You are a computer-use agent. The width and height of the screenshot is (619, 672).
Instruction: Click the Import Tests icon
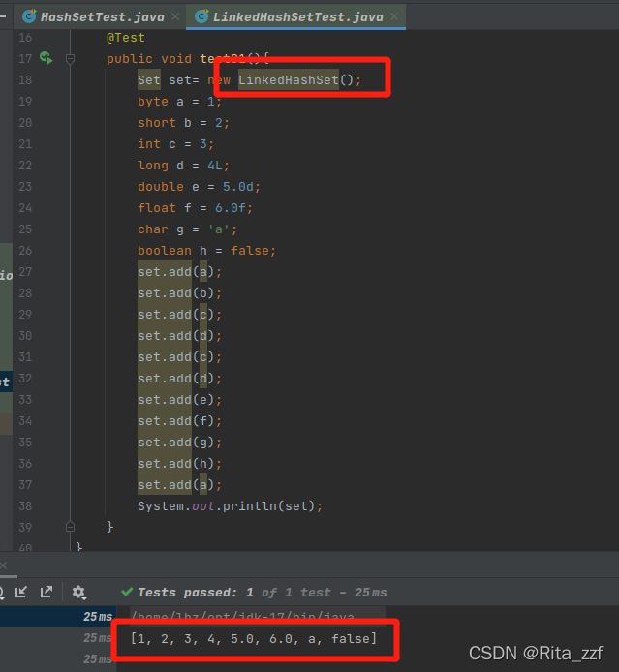click(21, 592)
